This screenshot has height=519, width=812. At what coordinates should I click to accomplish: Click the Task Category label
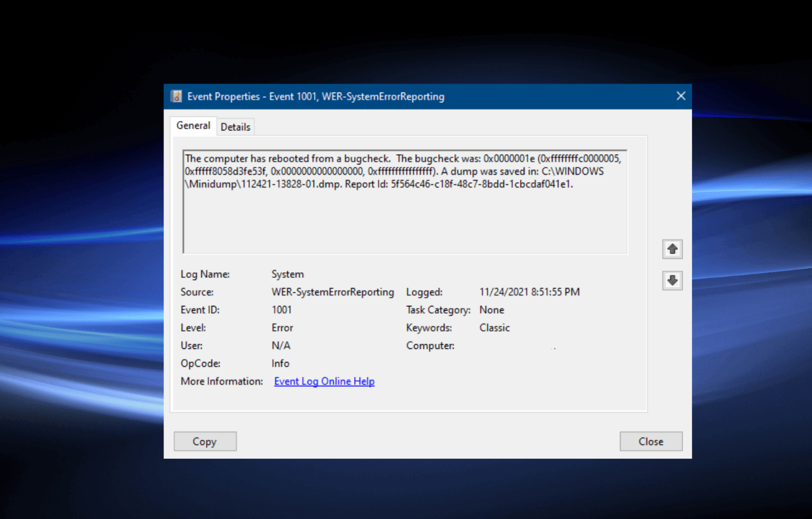pos(438,310)
